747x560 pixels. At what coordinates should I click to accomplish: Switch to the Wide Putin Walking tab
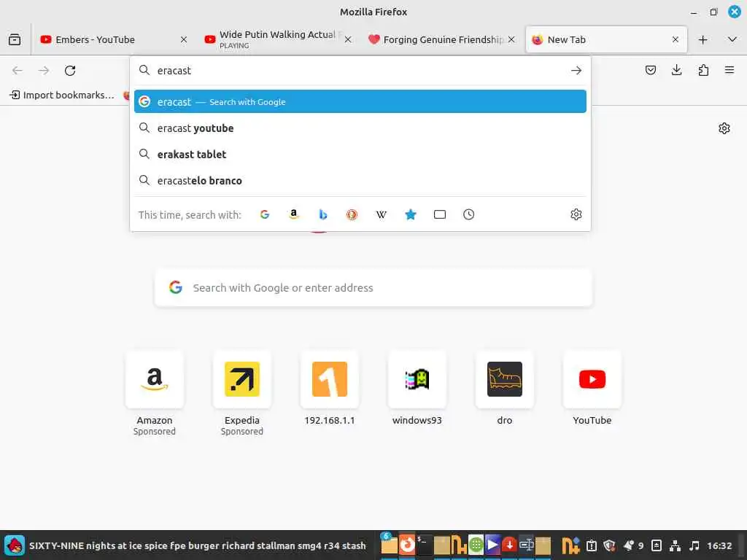pos(277,39)
